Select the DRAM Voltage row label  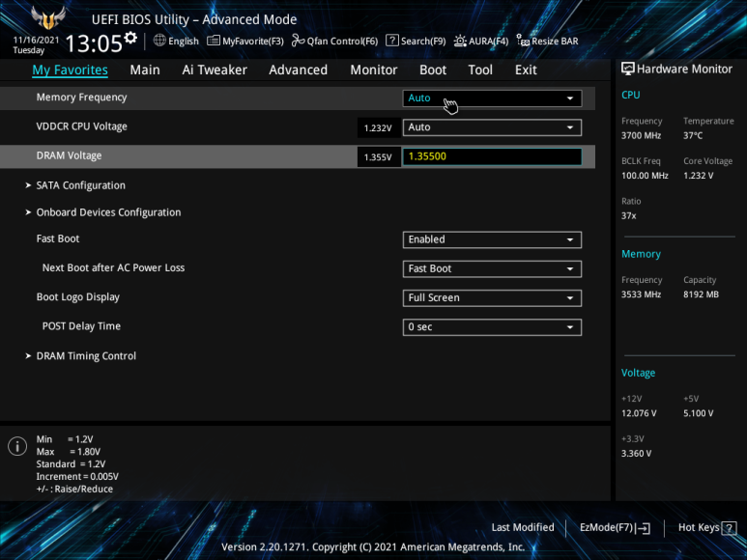(69, 155)
